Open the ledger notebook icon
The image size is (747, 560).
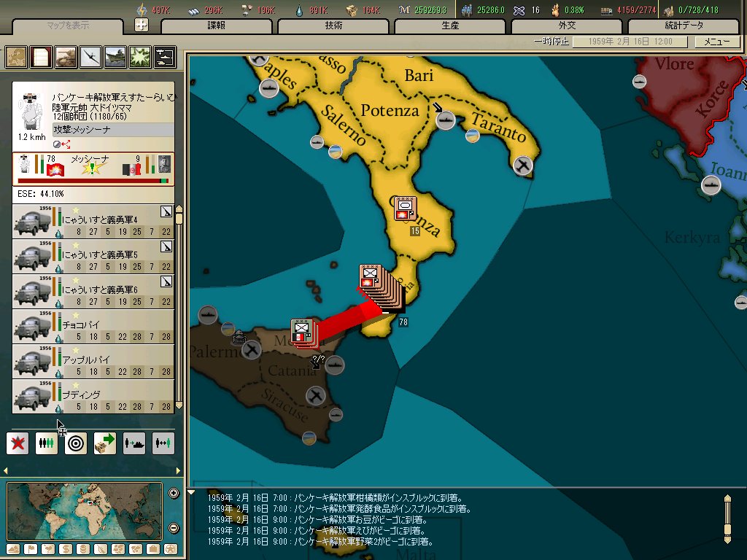(41, 57)
